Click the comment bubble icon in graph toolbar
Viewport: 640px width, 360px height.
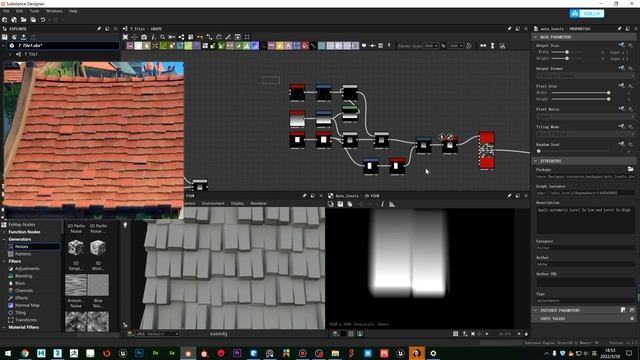[x=364, y=46]
